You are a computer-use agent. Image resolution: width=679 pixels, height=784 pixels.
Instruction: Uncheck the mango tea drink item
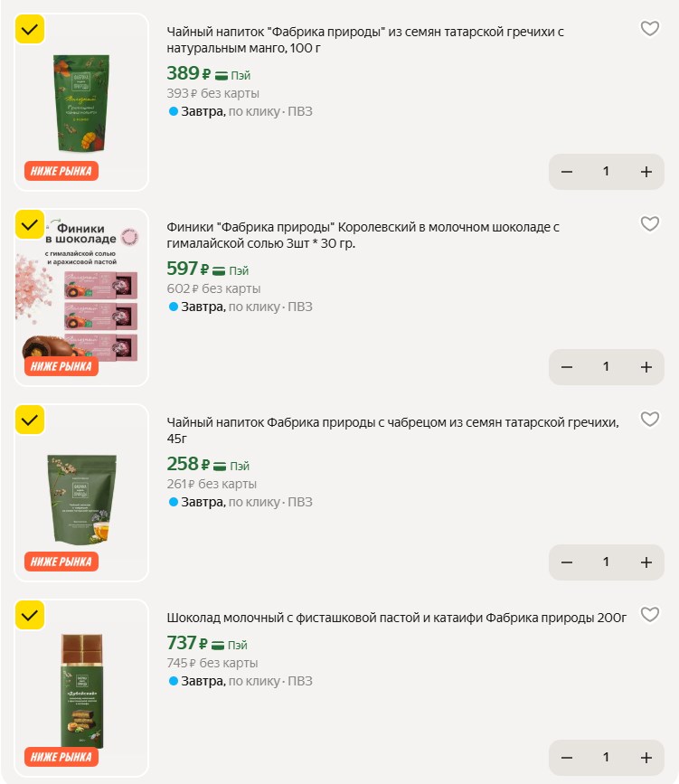pos(30,30)
